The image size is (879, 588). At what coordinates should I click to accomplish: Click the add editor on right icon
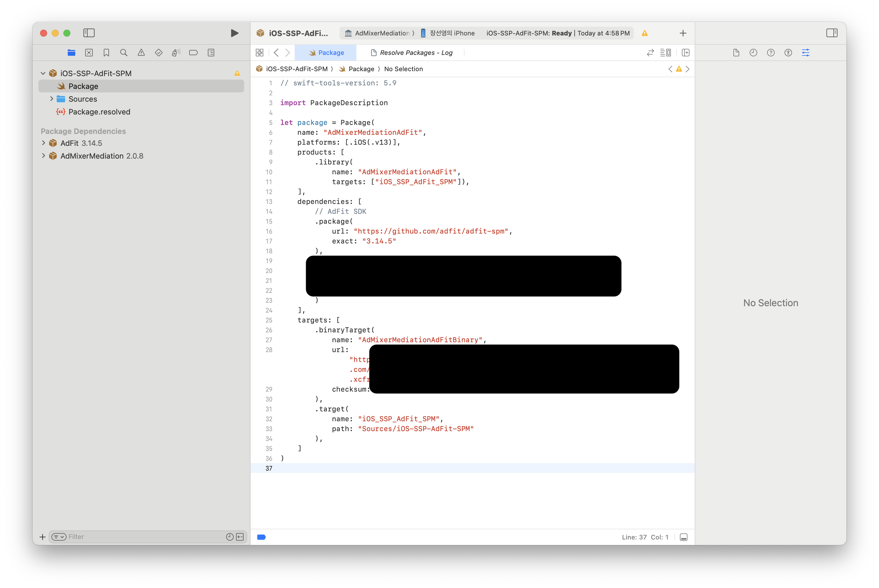(685, 53)
